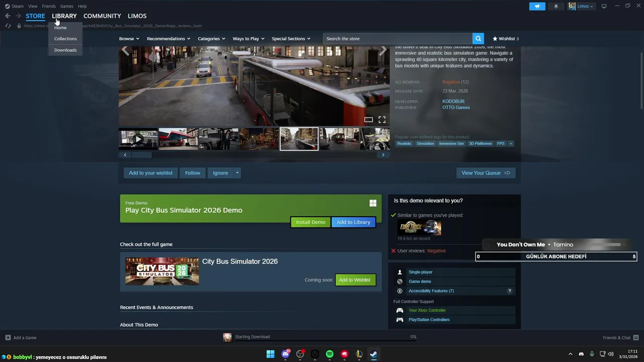Click the thumbnail strip scrollbar handle
This screenshot has height=362, width=644.
[x=142, y=155]
